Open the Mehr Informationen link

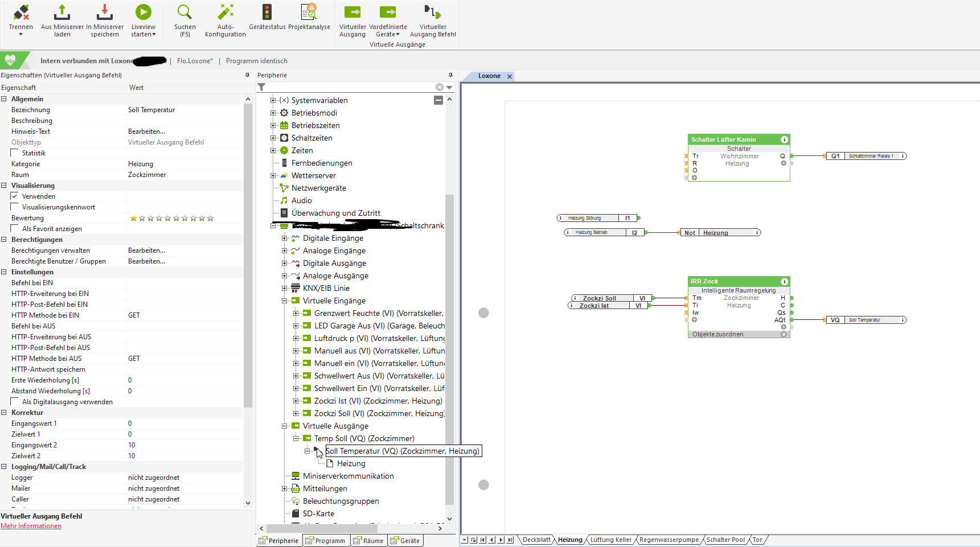pyautogui.click(x=31, y=526)
